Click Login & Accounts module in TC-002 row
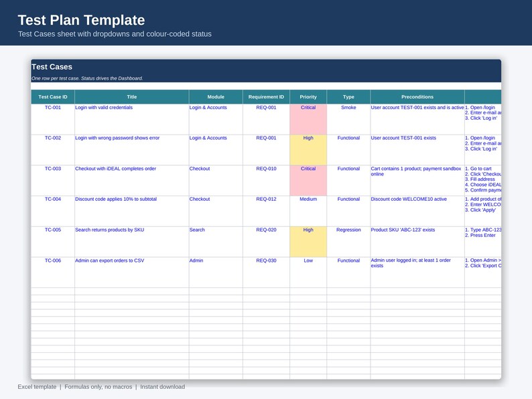Screen dimensions: 532x399 pyautogui.click(x=216, y=150)
